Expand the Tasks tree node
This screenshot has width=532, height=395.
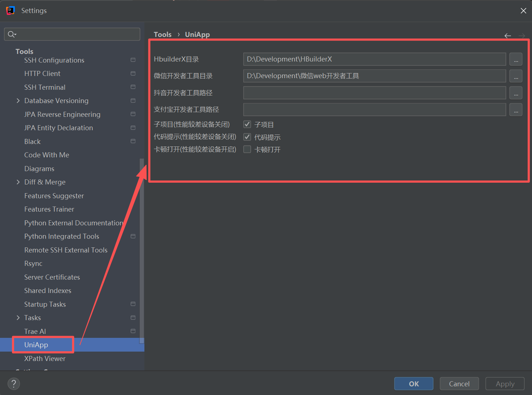click(18, 318)
